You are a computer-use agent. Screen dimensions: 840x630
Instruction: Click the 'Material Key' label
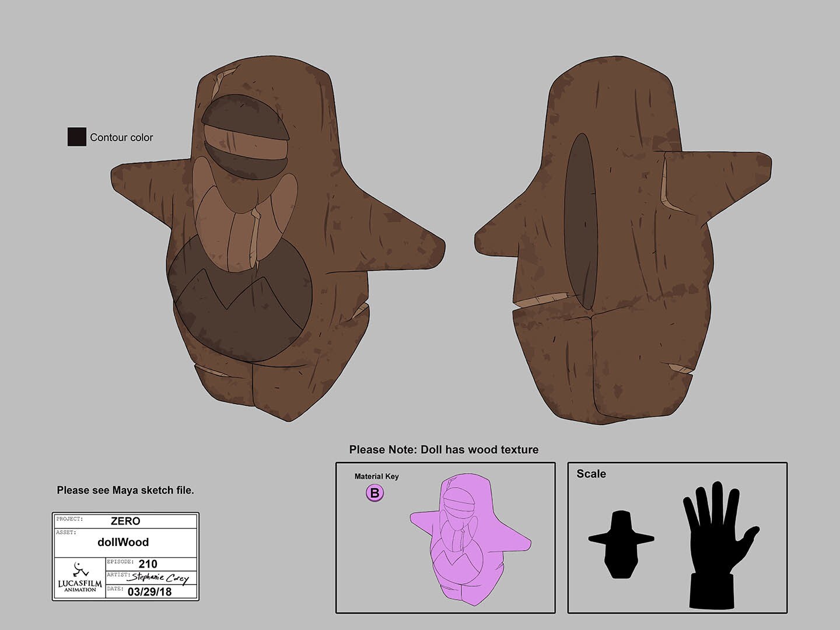coord(377,477)
